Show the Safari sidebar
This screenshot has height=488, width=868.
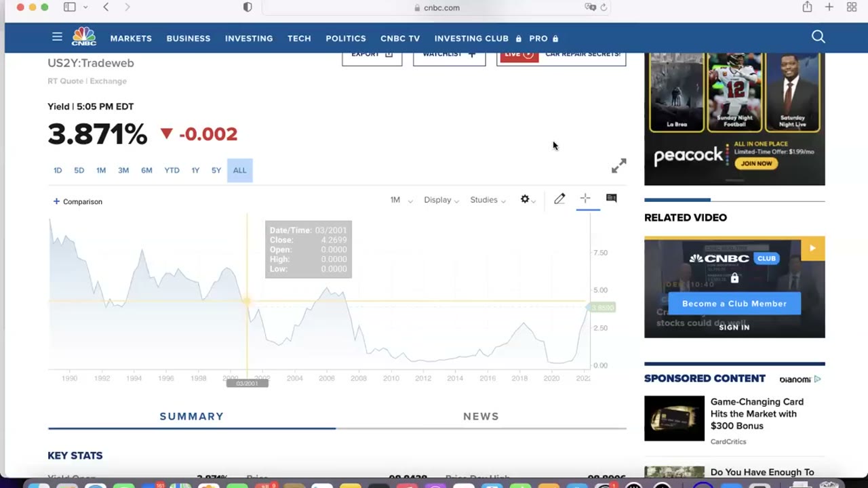tap(69, 7)
